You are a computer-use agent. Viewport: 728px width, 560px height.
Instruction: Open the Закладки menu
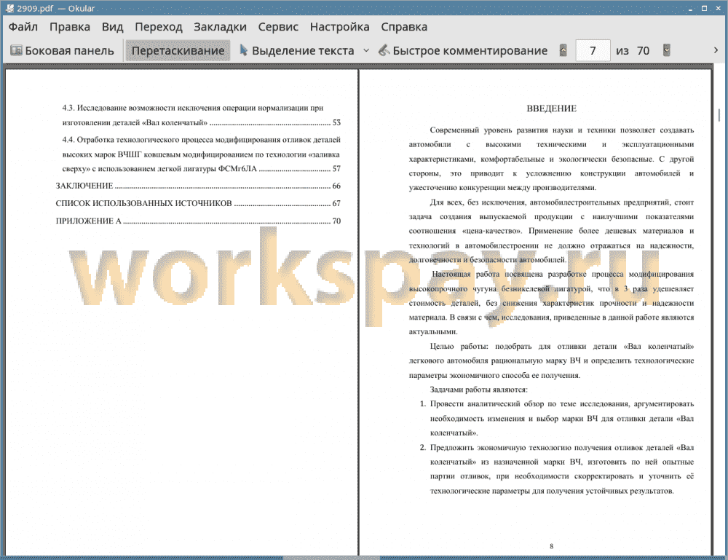pyautogui.click(x=220, y=27)
